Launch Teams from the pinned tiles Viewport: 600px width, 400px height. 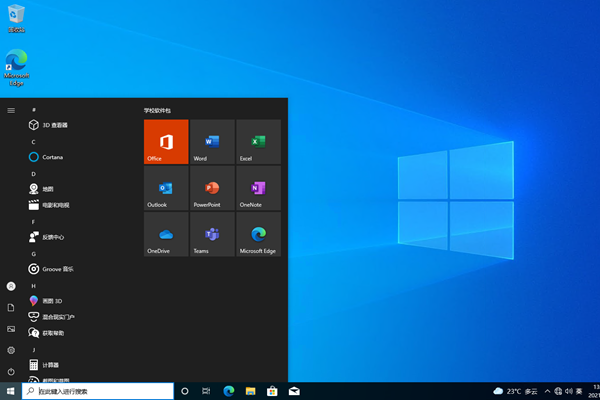[x=212, y=233]
